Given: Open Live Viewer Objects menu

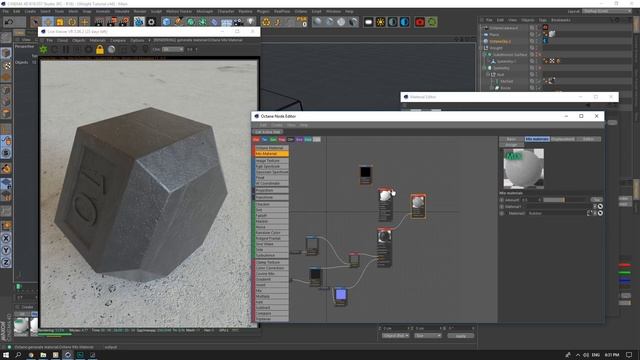Looking at the screenshot, I should pos(78,40).
